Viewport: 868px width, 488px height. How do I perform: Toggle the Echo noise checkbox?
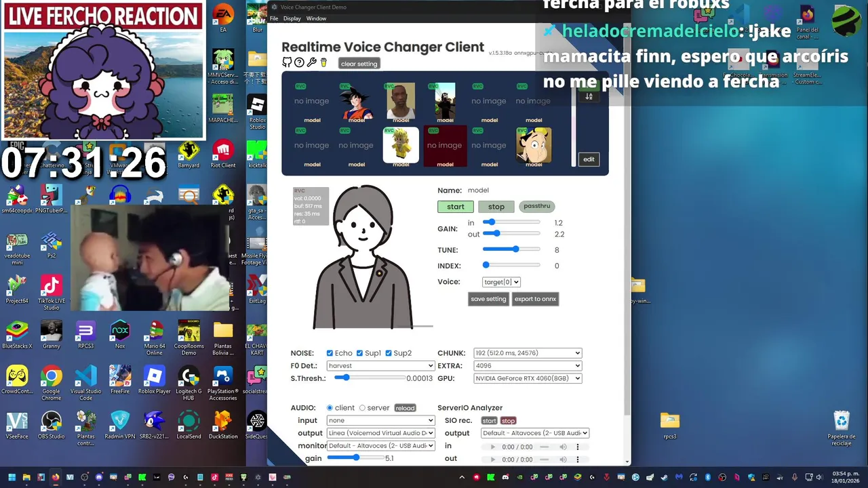click(330, 353)
